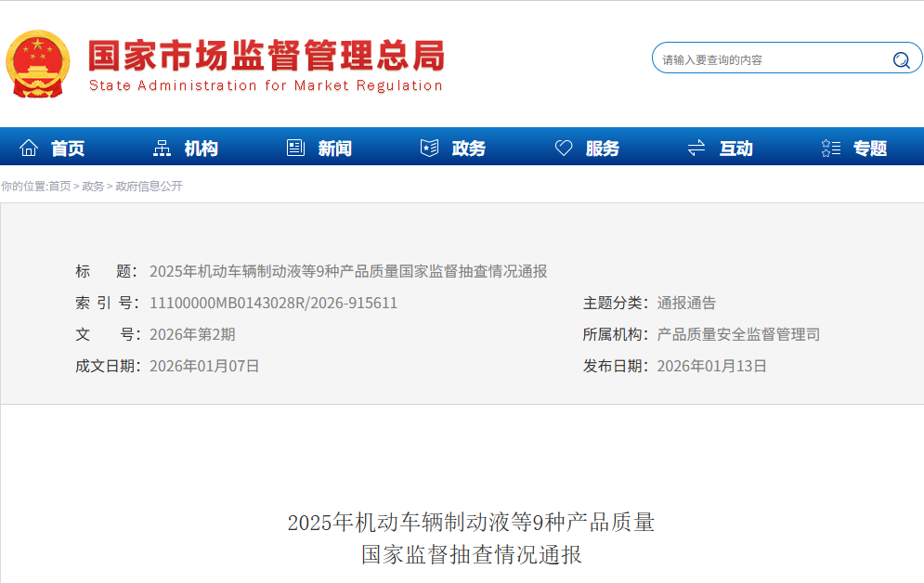Click the large centered article headline
924x583 pixels.
471,538
